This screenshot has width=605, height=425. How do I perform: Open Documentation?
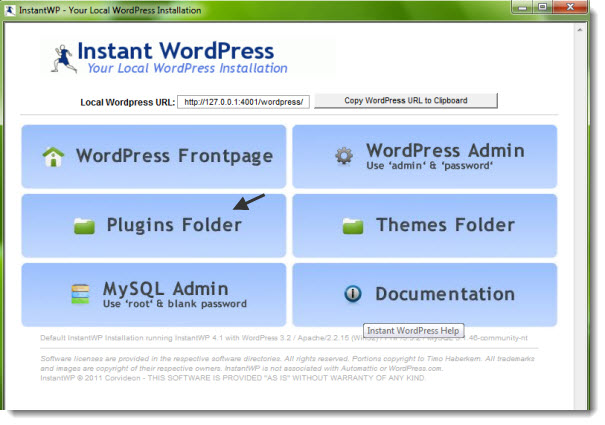[424, 295]
